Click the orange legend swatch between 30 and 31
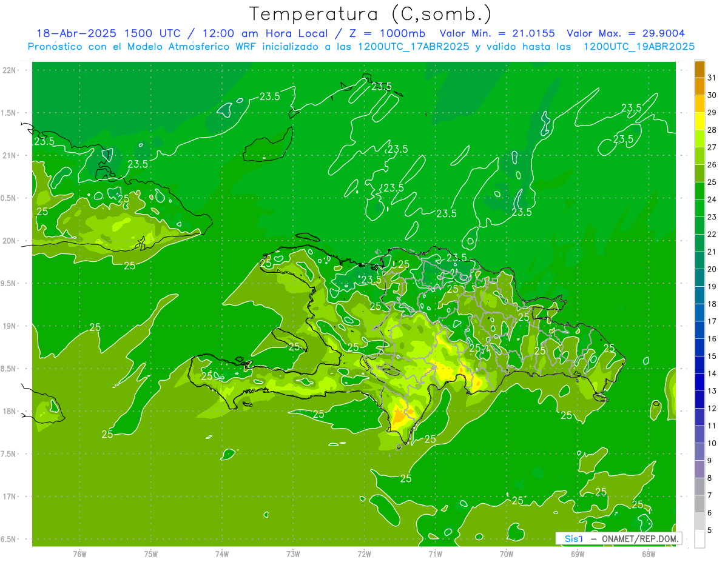 coord(699,87)
